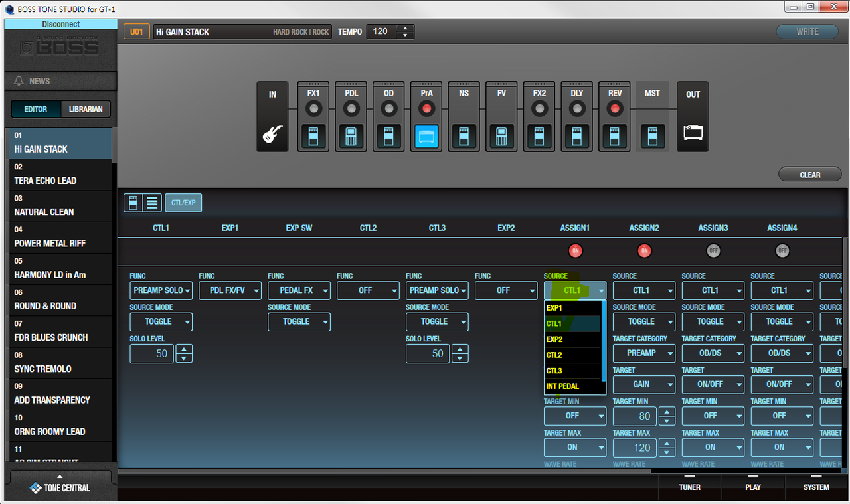Switch to the LIBRARIAN tab
Viewport: 850px width, 504px height.
(86, 109)
